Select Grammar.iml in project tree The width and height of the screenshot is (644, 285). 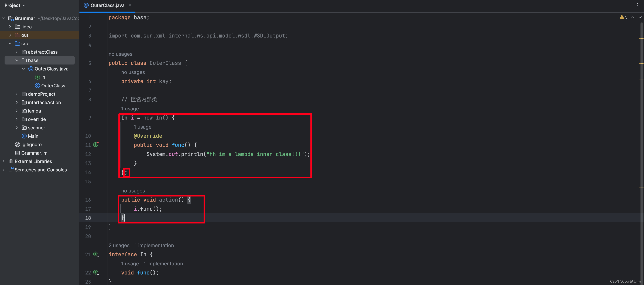[35, 153]
